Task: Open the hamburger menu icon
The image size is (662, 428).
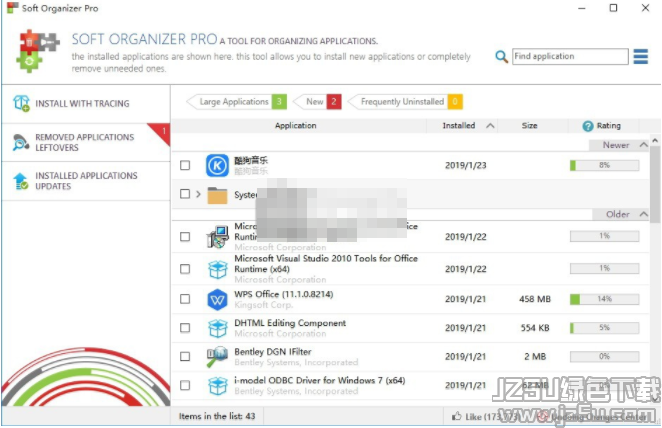Action: click(x=640, y=57)
